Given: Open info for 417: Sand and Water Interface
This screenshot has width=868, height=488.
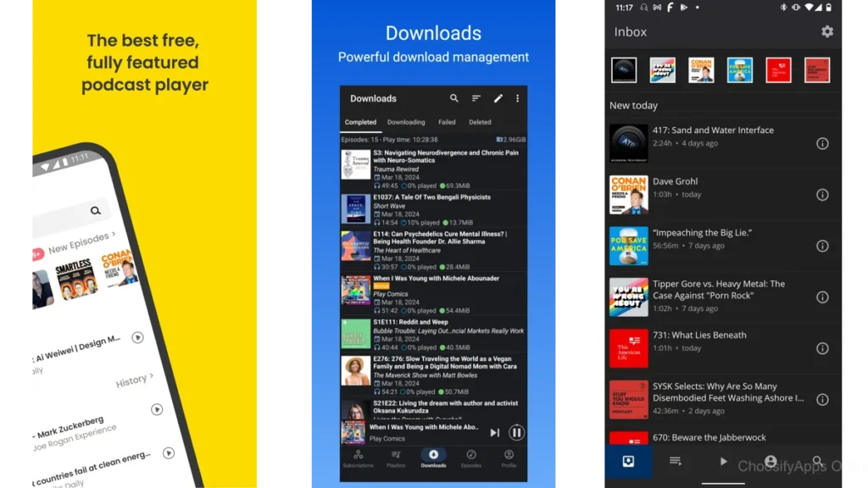Looking at the screenshot, I should coord(822,143).
